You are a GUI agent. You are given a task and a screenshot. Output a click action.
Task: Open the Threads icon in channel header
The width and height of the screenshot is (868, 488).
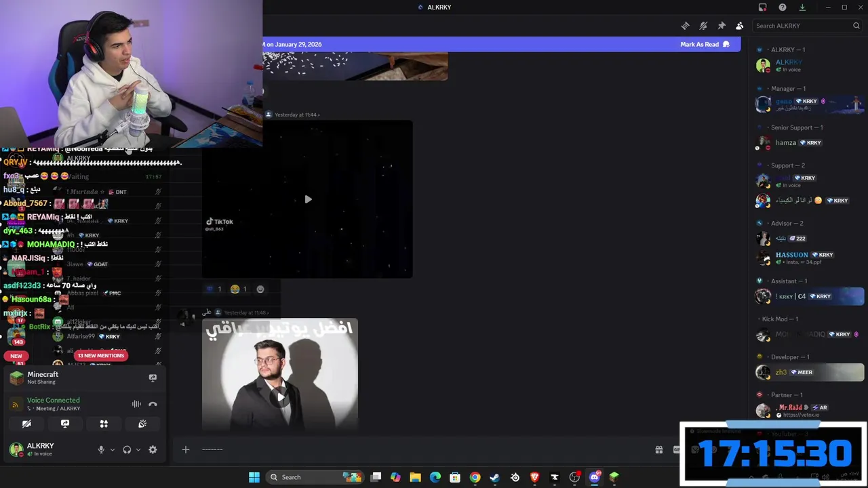(685, 26)
